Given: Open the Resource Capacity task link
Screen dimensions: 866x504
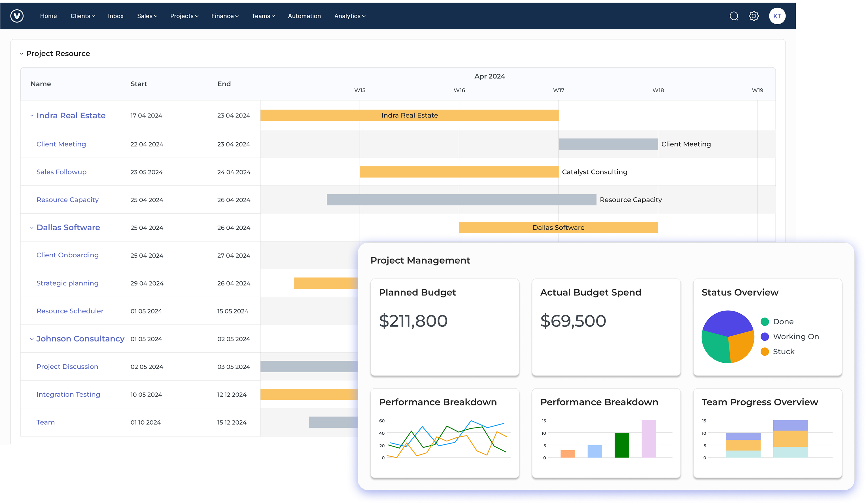Looking at the screenshot, I should click(x=67, y=200).
